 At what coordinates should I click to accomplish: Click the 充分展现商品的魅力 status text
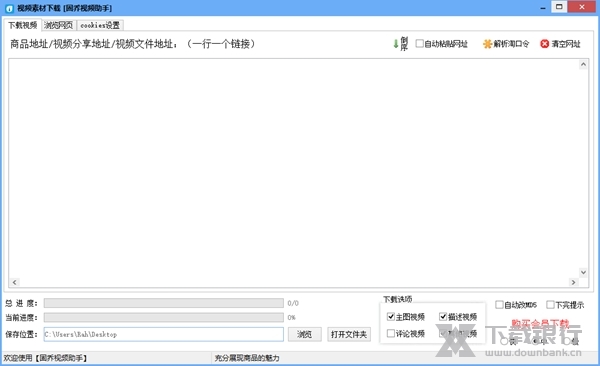coord(247,358)
